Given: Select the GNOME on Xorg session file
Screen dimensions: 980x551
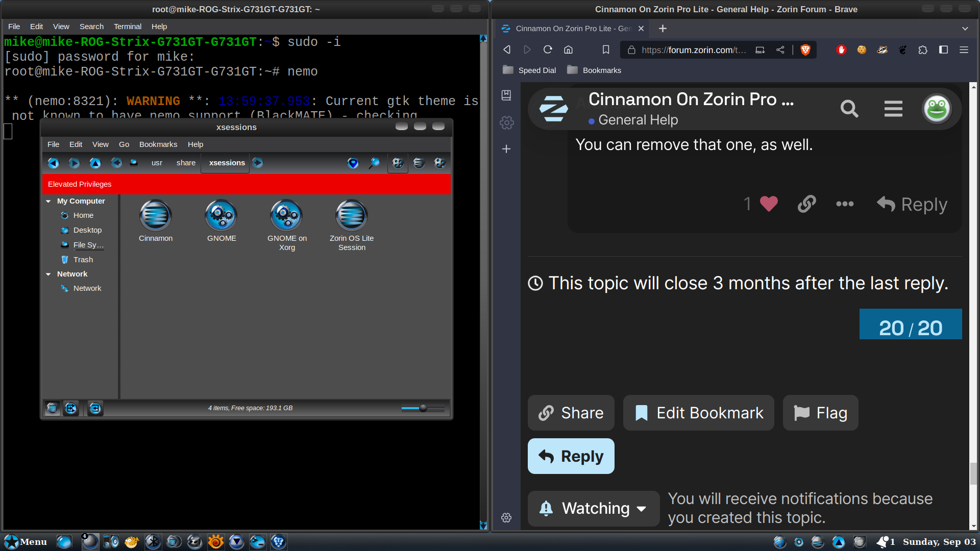Looking at the screenshot, I should click(x=287, y=226).
